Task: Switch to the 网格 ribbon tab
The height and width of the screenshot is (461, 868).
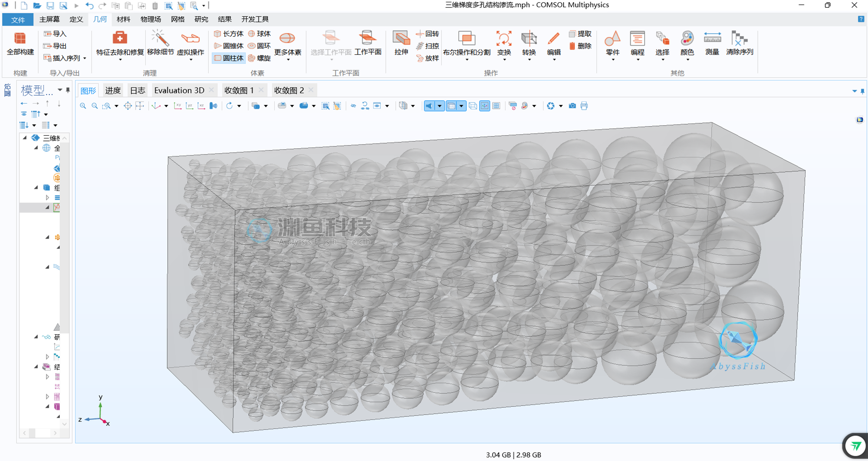Action: pyautogui.click(x=178, y=19)
